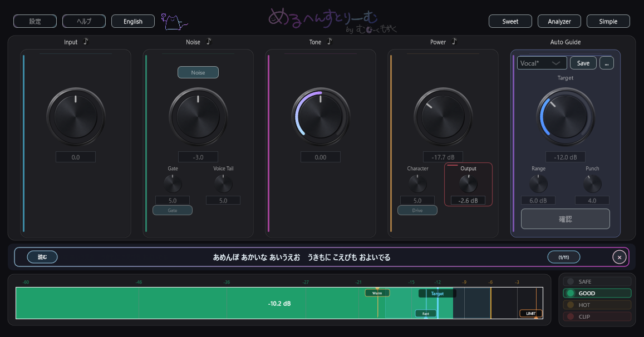644x337 pixels.
Task: Toggle the Drive button under Character knob
Action: 417,211
